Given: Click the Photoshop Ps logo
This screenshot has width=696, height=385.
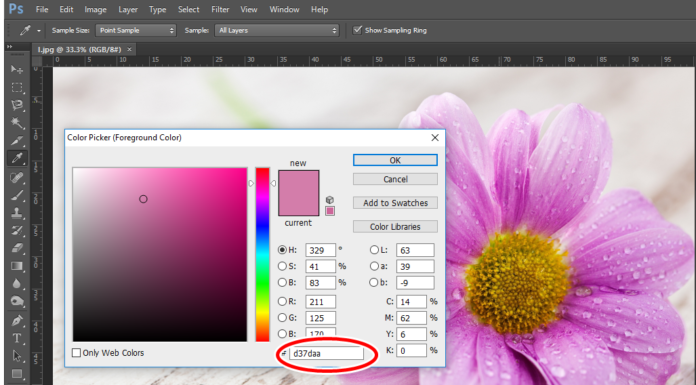Looking at the screenshot, I should point(16,9).
